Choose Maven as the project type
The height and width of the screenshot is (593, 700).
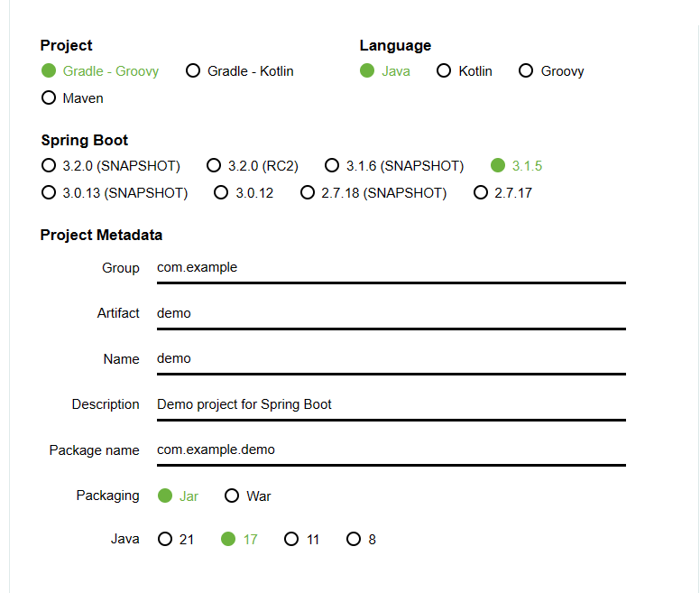pyautogui.click(x=49, y=98)
